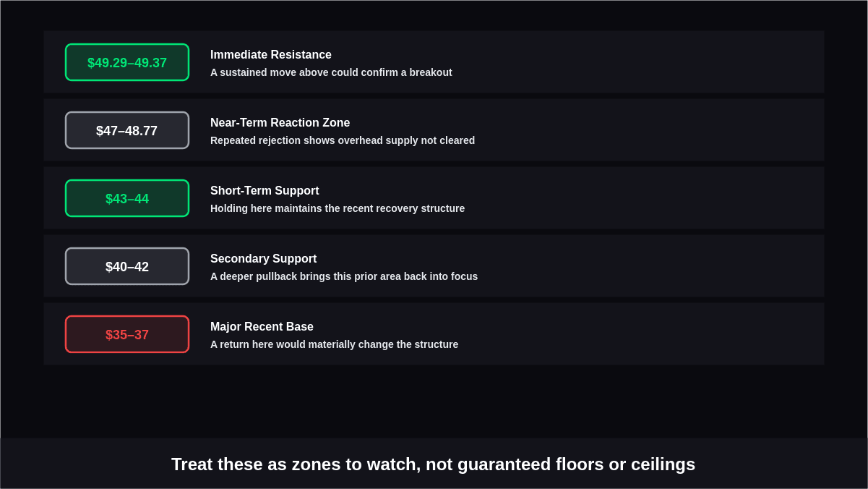868x489 pixels.
Task: Select the Short-Term Support heading
Action: [x=265, y=191]
